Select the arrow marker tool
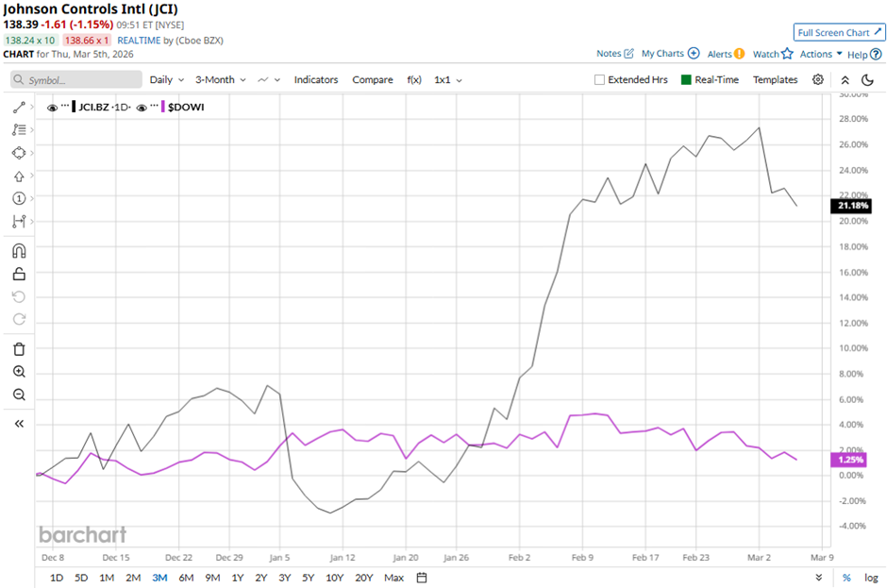Screen dimensions: 887x588 [19, 176]
